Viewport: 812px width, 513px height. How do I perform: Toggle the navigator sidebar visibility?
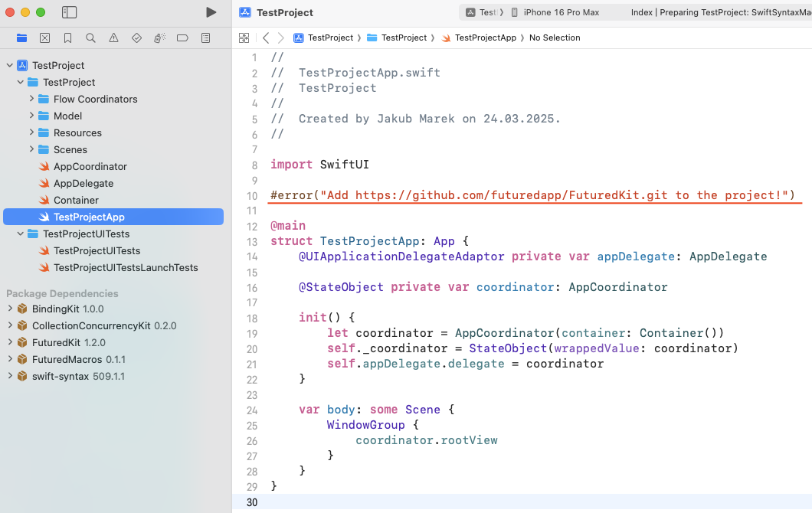69,12
